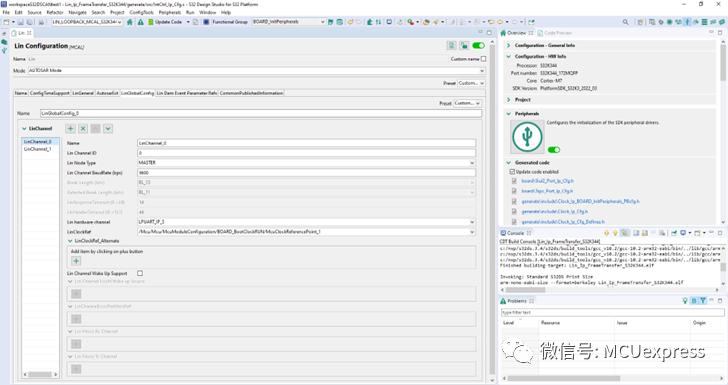The width and height of the screenshot is (728, 385).
Task: Open the LinClockRef dropdown
Action: pyautogui.click(x=306, y=232)
